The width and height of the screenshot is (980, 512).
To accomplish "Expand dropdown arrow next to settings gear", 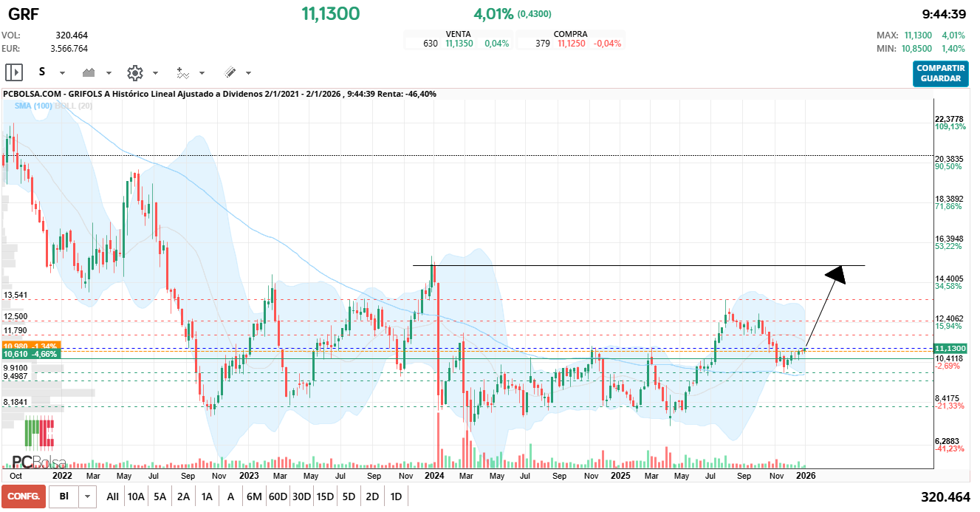I will pos(155,73).
